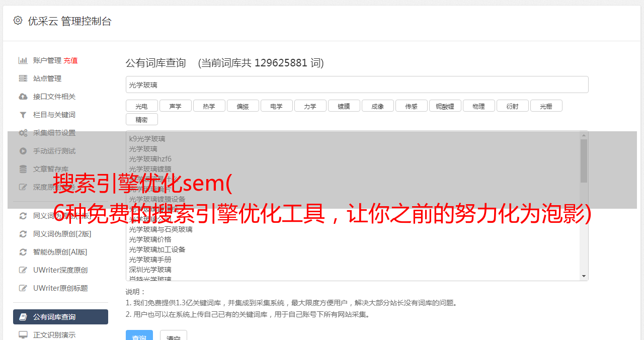Click the keyword search field containing 光学玻璃
Image resolution: width=644 pixels, height=340 pixels.
357,84
